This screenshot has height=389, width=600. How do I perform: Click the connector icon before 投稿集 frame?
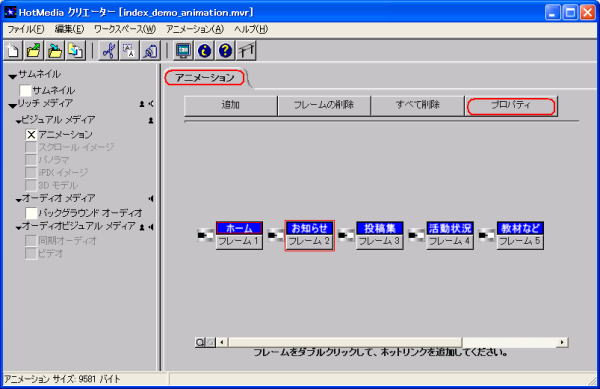[x=346, y=235]
